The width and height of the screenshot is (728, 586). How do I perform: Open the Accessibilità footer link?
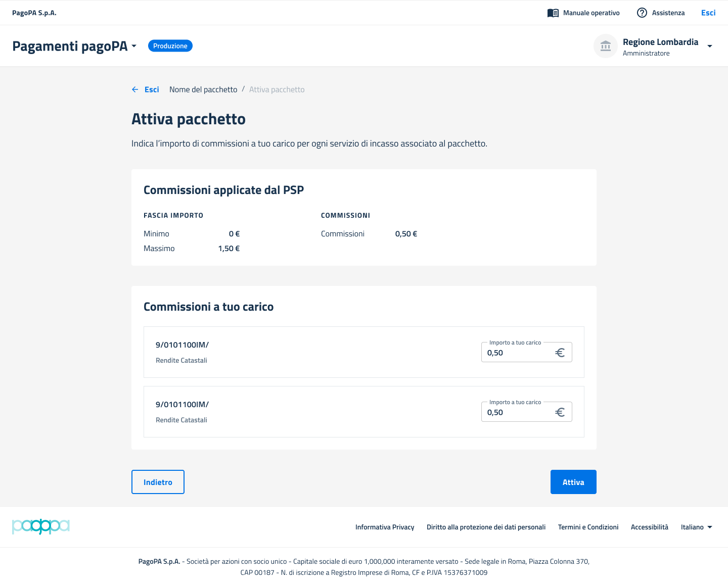pyautogui.click(x=649, y=527)
